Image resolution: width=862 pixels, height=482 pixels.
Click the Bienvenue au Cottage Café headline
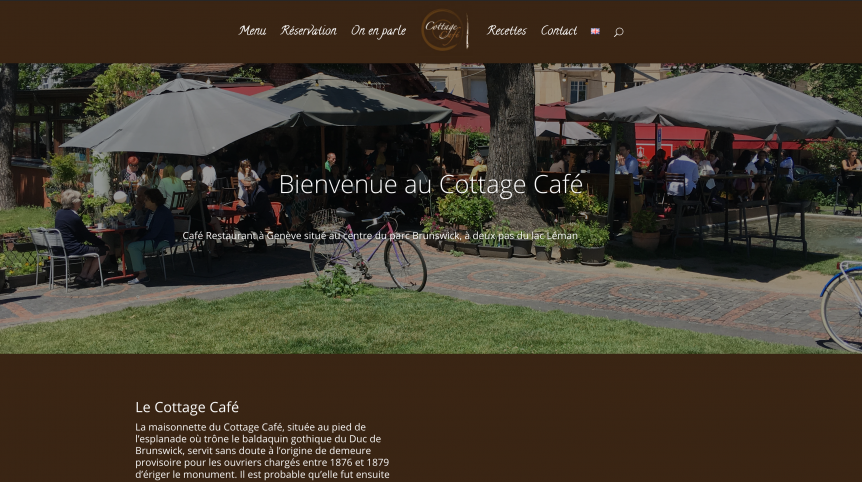coord(430,185)
